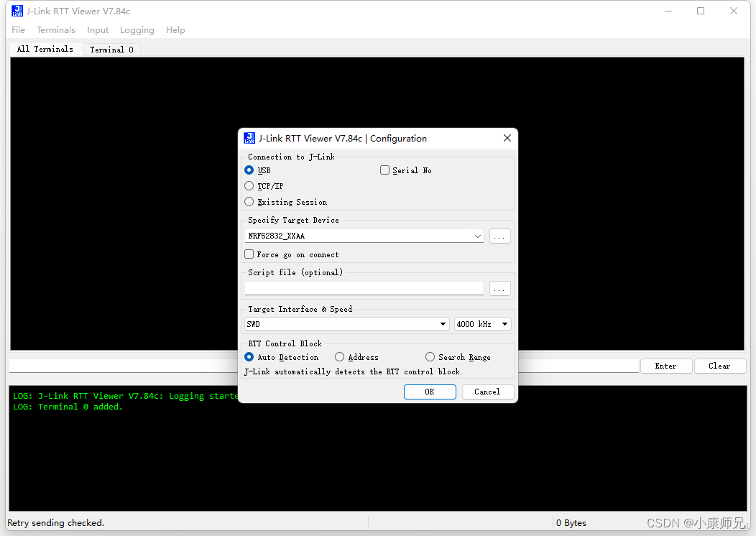Close the Configuration dialog

(507, 139)
